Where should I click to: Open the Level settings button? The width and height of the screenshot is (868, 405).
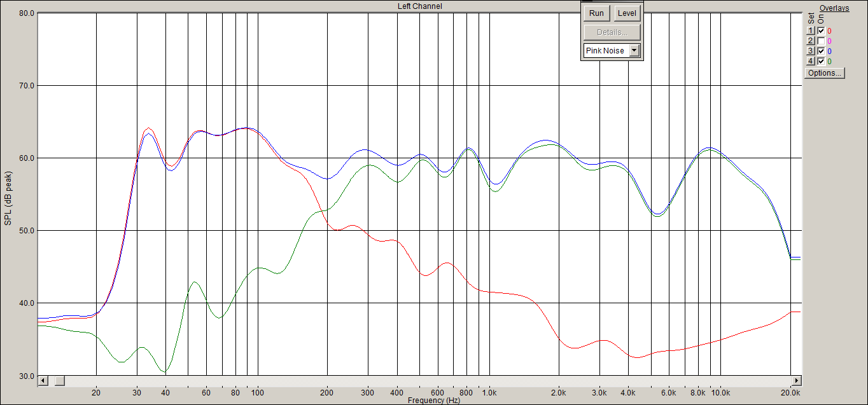click(x=627, y=13)
